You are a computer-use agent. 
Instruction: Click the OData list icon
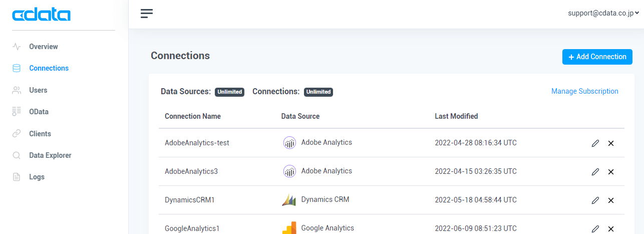pos(17,112)
